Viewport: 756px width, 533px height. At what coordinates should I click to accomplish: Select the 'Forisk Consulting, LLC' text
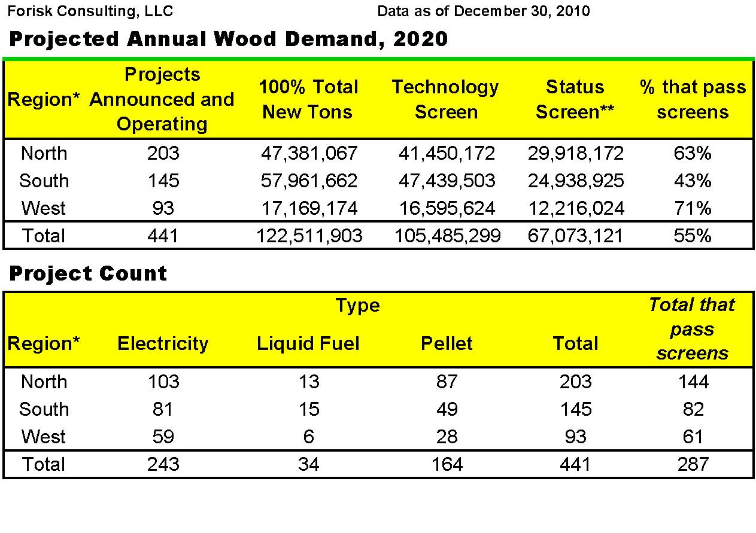click(x=90, y=11)
